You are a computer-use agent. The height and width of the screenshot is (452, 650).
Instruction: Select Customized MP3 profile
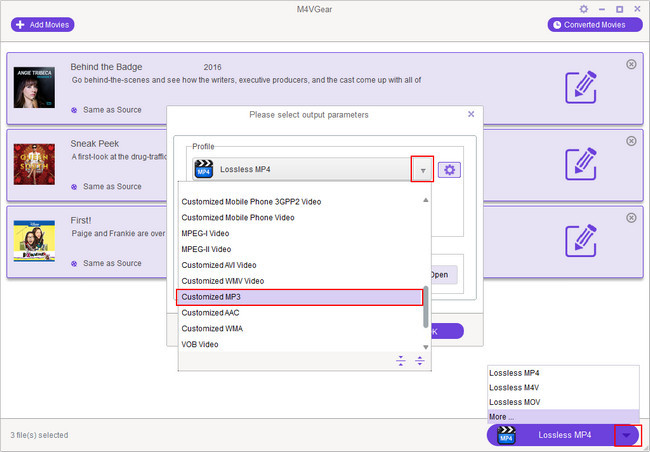coord(299,297)
